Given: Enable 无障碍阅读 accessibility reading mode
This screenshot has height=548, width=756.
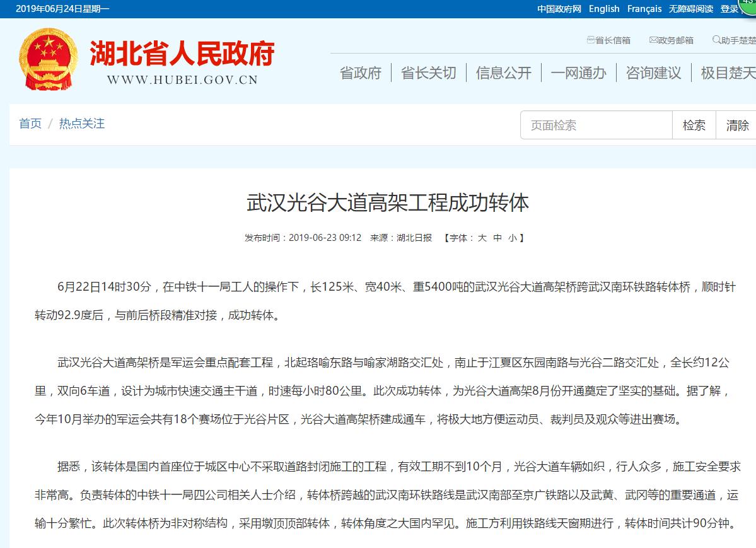Looking at the screenshot, I should pyautogui.click(x=691, y=9).
